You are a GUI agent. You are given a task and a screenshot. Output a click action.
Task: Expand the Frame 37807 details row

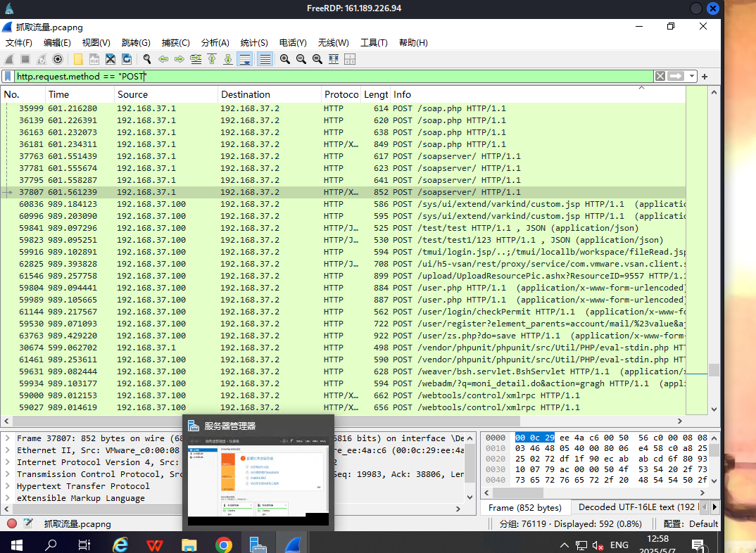[8, 438]
